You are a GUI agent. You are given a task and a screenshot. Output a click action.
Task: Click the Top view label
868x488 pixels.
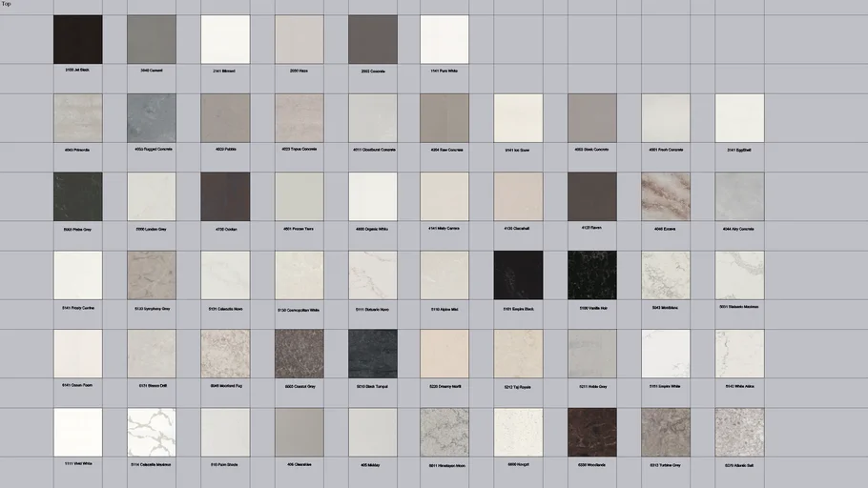7,5
